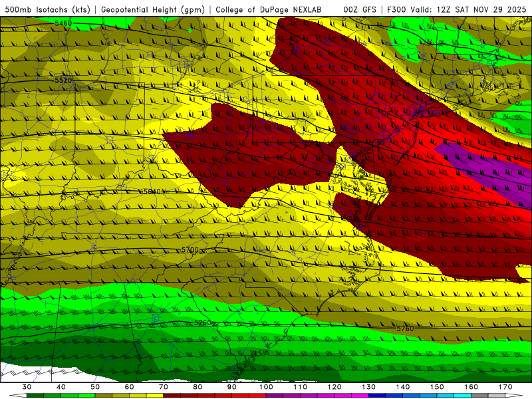Image resolution: width=532 pixels, height=399 pixels.
Task: Click the legend value 50
Action: click(95, 387)
